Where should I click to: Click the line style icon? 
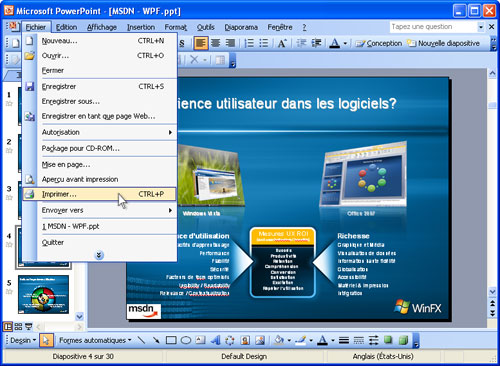click(344, 340)
